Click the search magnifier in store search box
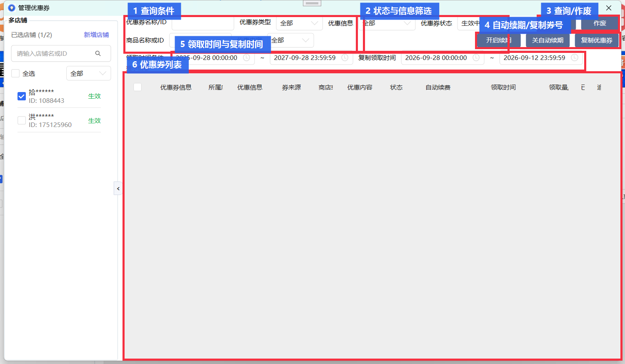The image size is (625, 364). pyautogui.click(x=98, y=53)
